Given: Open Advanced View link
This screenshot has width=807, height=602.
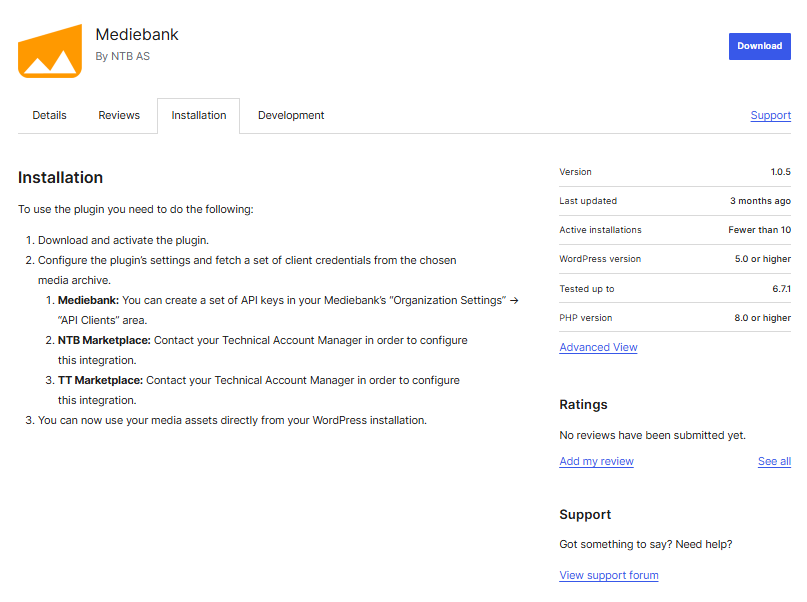Looking at the screenshot, I should pos(598,347).
